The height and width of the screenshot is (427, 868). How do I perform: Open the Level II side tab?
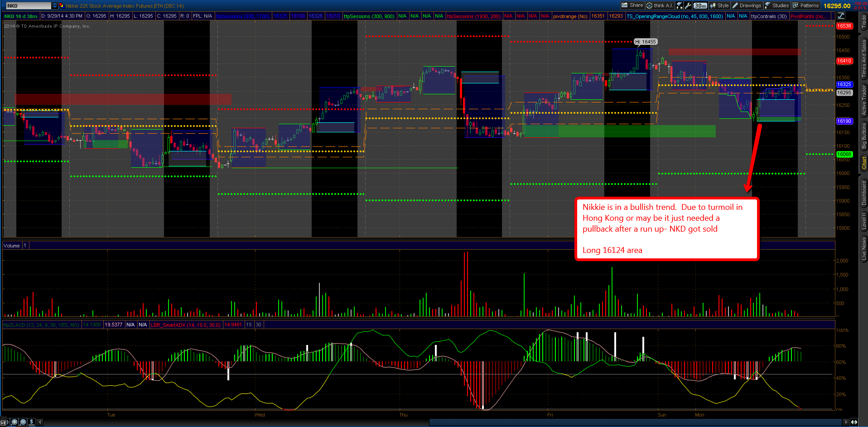[864, 221]
